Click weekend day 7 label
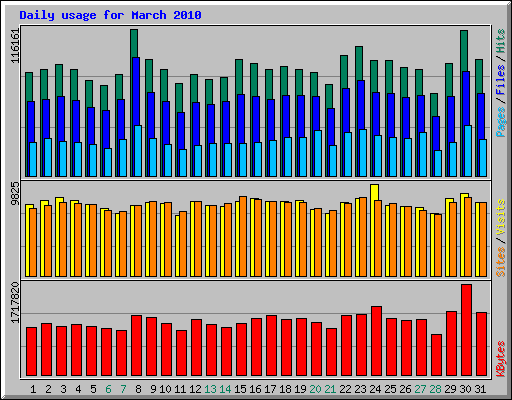This screenshot has width=512, height=400. pos(123,389)
